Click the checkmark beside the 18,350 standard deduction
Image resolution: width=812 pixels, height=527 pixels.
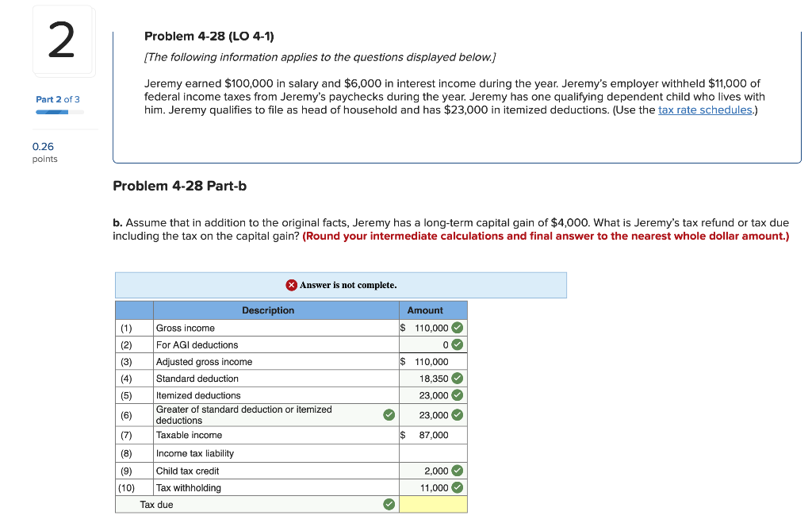(x=459, y=378)
